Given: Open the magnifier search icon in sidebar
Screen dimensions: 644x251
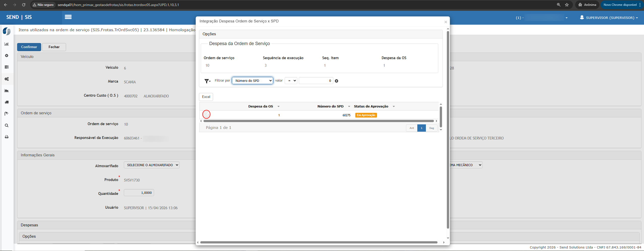Looking at the screenshot, I should [x=7, y=125].
